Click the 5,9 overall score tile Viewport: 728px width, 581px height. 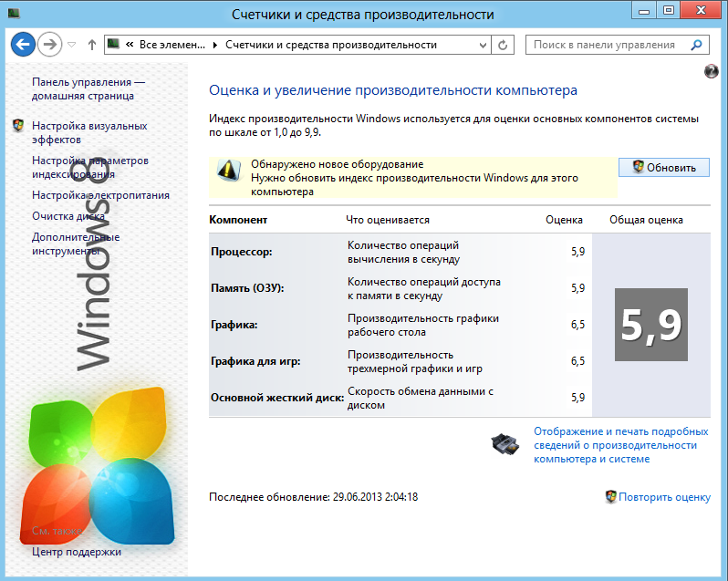pos(651,325)
